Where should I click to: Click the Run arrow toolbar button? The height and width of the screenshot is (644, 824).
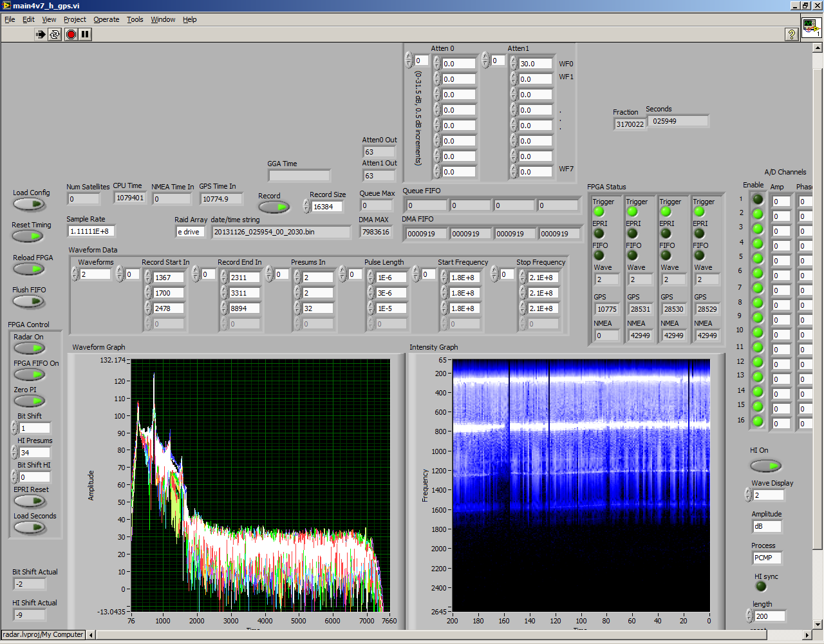41,34
